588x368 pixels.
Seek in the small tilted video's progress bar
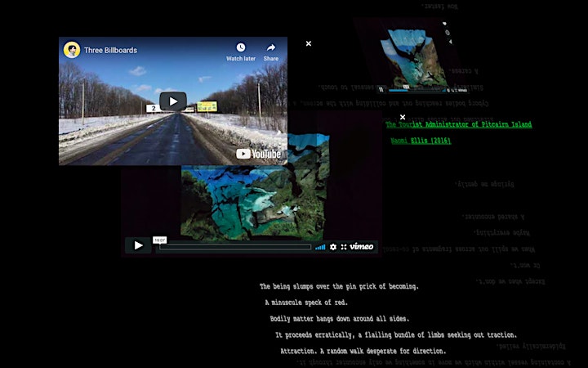click(x=416, y=90)
